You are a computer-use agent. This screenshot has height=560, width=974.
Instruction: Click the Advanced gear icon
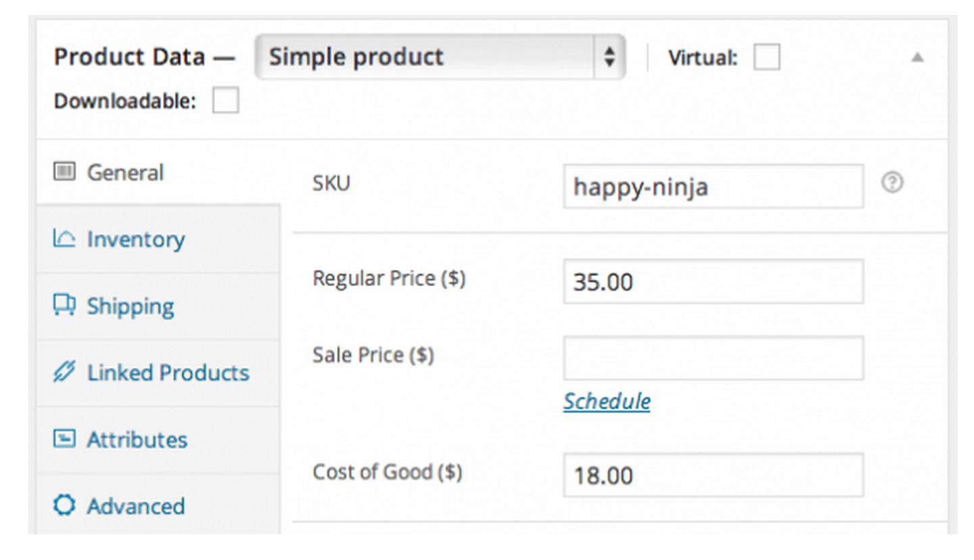click(64, 505)
